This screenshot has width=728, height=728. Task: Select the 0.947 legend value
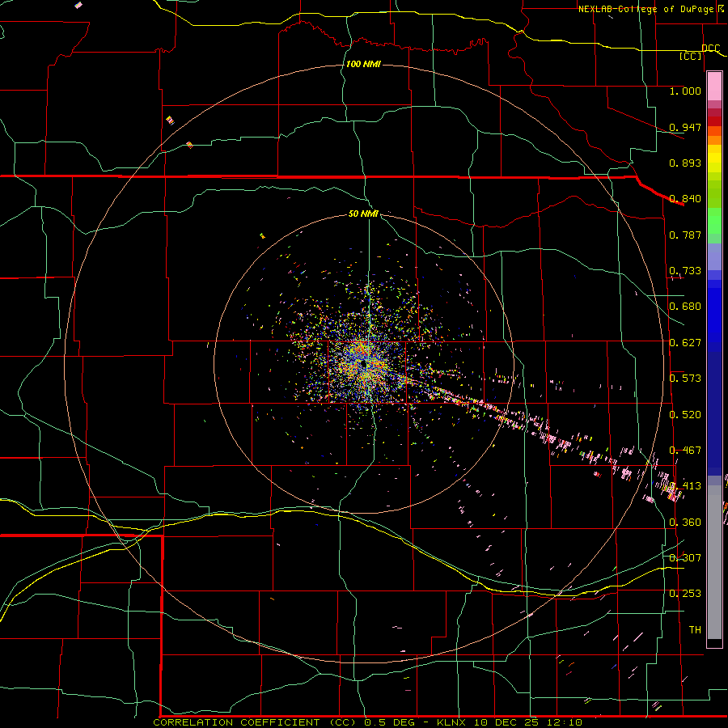tap(685, 127)
